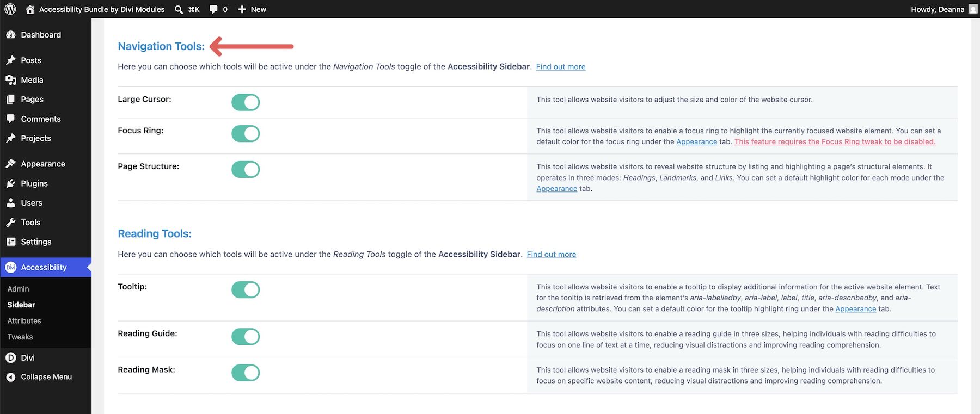Click the Users person icon
This screenshot has width=980, height=414.
point(11,203)
